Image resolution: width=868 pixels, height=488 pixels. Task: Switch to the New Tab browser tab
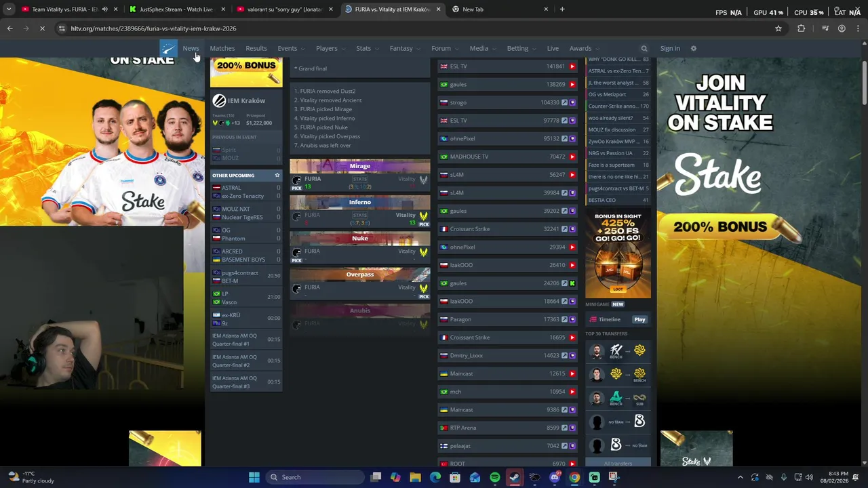point(499,9)
